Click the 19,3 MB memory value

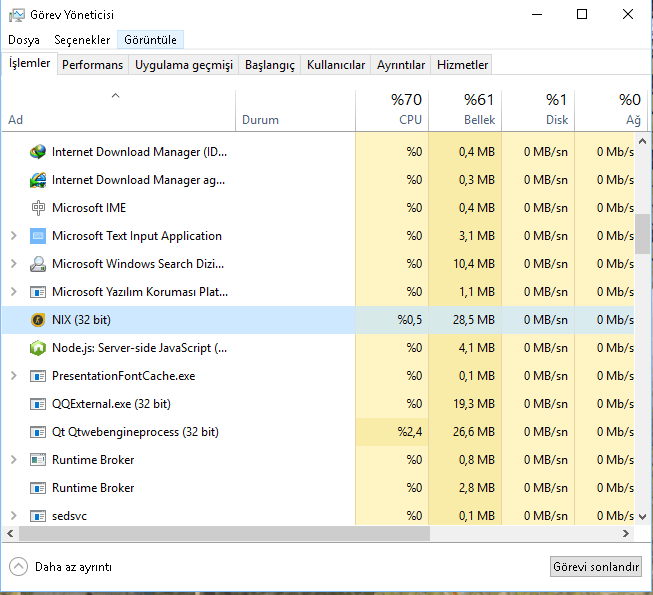click(x=474, y=404)
